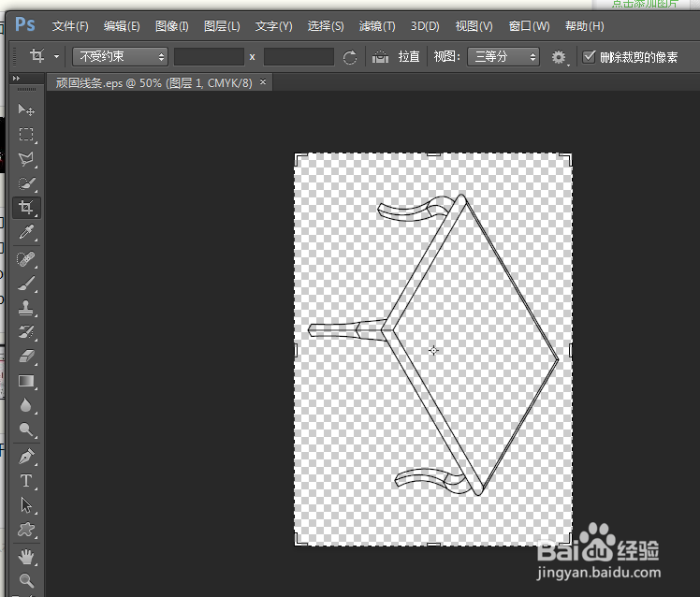Select the Polygonal Lasso tool
Viewport: 700px width, 597px height.
(26, 159)
